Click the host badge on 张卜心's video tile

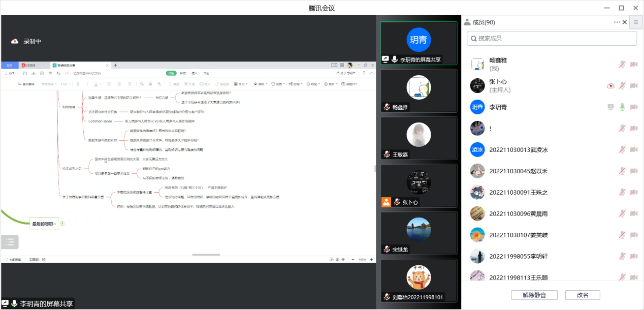click(x=386, y=202)
